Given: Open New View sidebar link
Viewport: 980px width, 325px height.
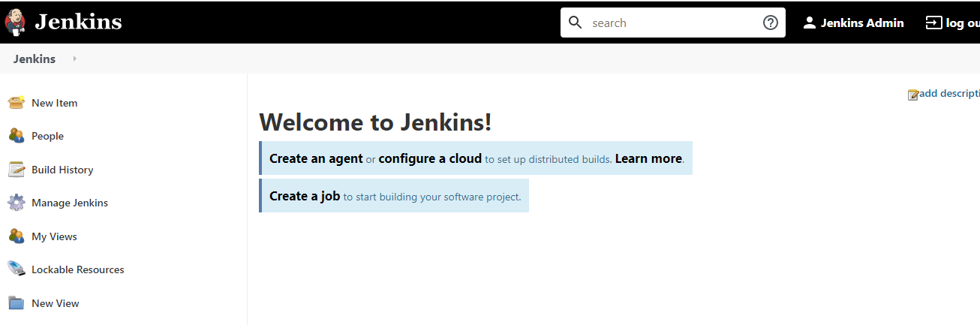Looking at the screenshot, I should coord(56,303).
